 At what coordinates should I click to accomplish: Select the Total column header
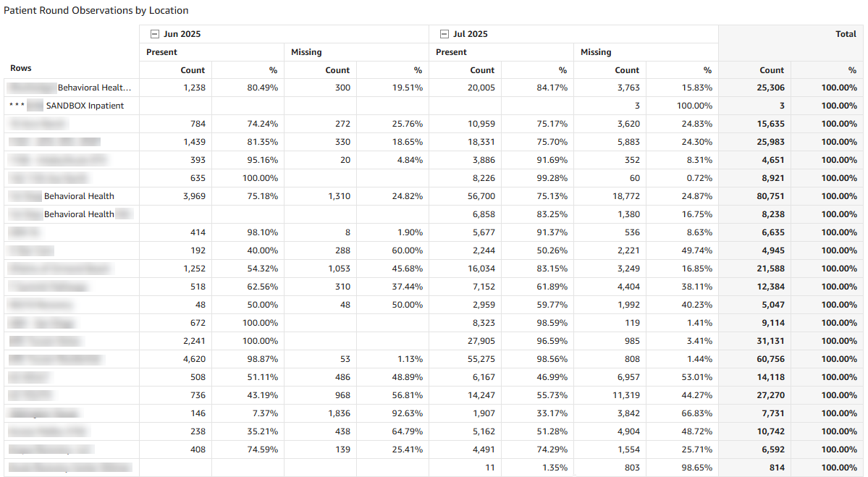(x=845, y=34)
